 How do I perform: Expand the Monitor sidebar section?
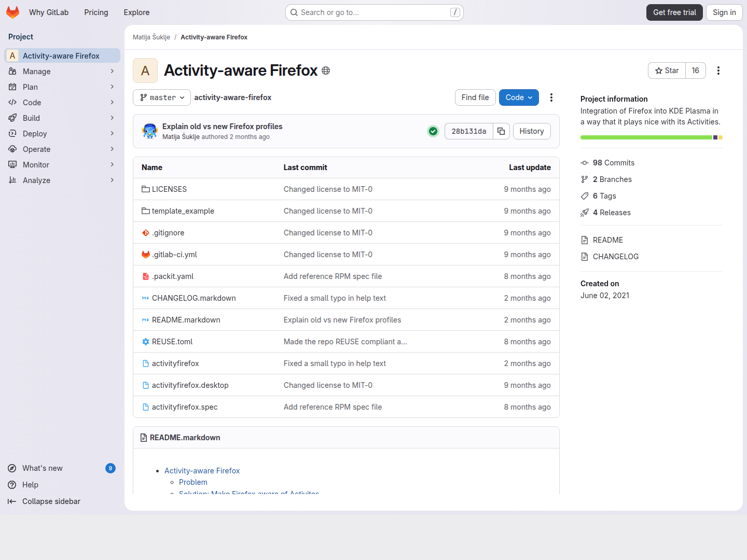tap(62, 165)
